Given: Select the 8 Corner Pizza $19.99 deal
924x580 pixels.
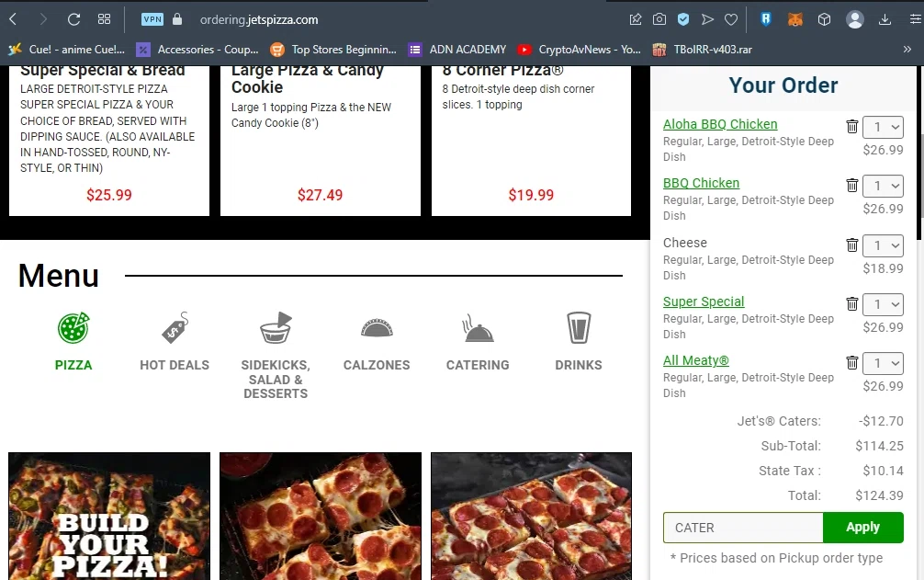Looking at the screenshot, I should coord(532,141).
